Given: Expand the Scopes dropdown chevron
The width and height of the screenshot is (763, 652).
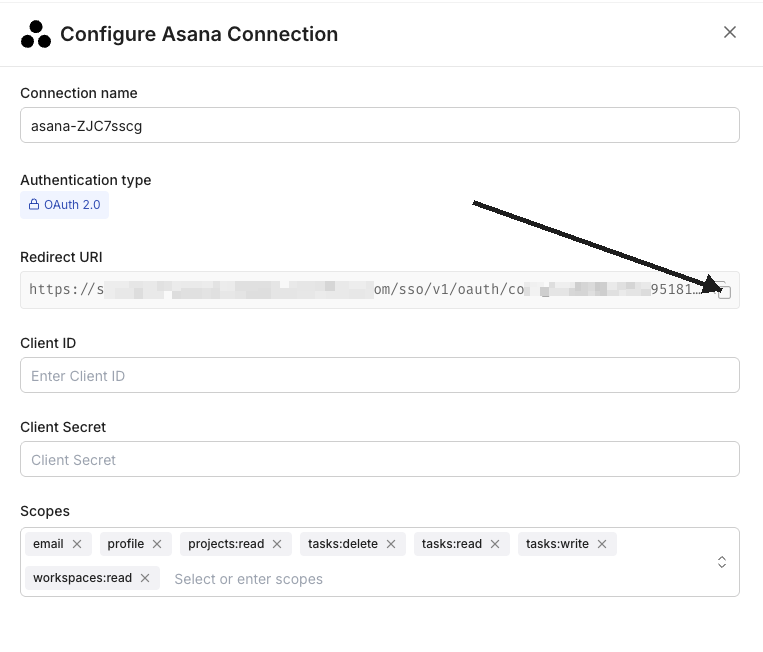Looking at the screenshot, I should [x=722, y=562].
